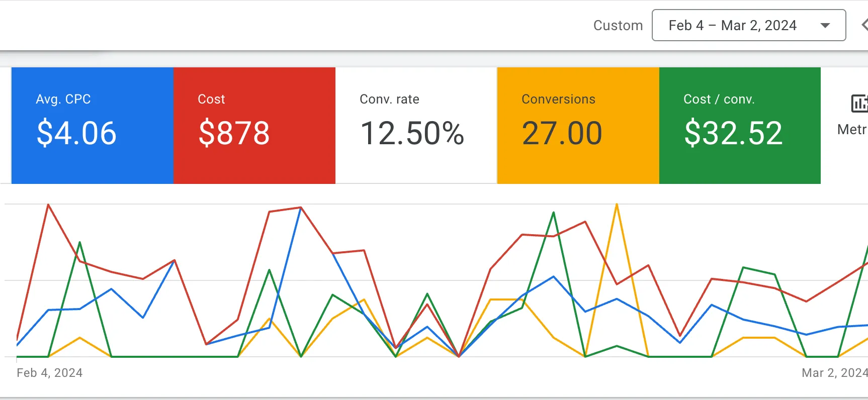Click the Mar 2, 2024 axis label
The image size is (868, 400).
[x=835, y=373]
